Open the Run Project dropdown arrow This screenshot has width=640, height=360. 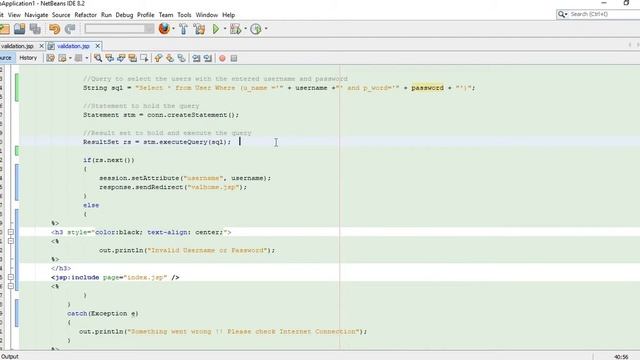click(x=224, y=29)
